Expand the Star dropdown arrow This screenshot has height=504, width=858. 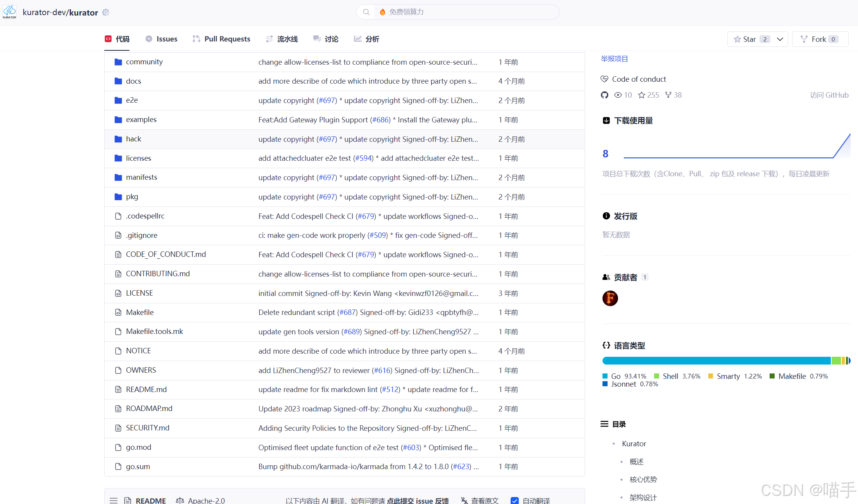click(x=780, y=39)
